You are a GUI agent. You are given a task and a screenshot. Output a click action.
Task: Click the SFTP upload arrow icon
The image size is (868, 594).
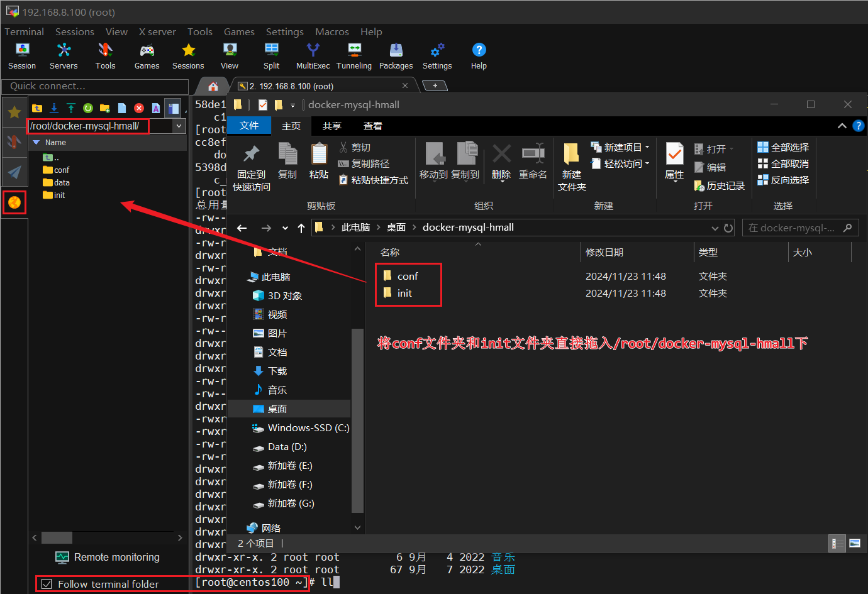(x=71, y=108)
